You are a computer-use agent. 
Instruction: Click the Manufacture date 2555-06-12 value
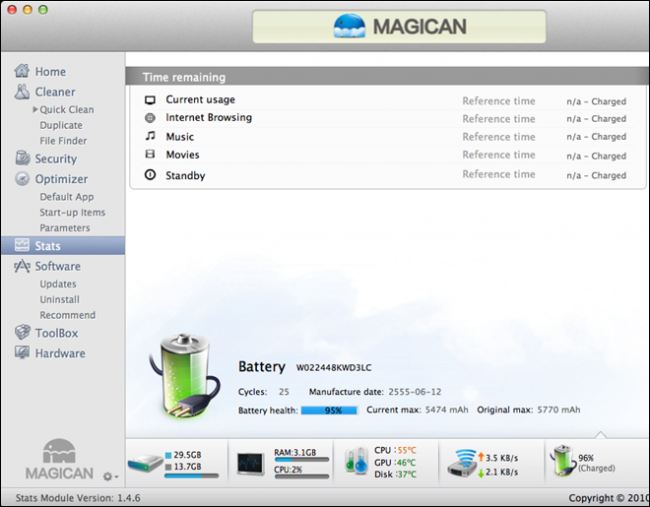[x=415, y=392]
